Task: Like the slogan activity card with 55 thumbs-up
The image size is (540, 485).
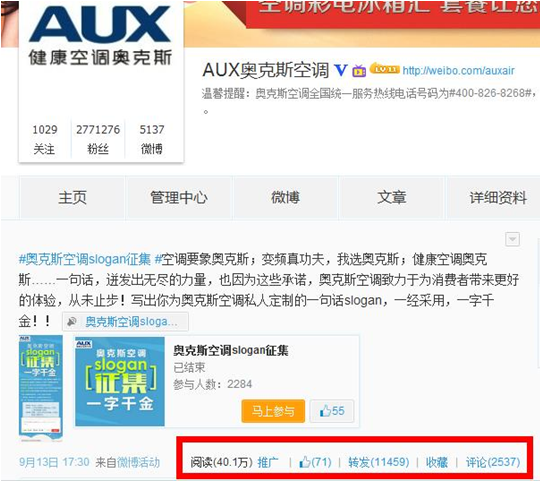Action: click(x=332, y=411)
